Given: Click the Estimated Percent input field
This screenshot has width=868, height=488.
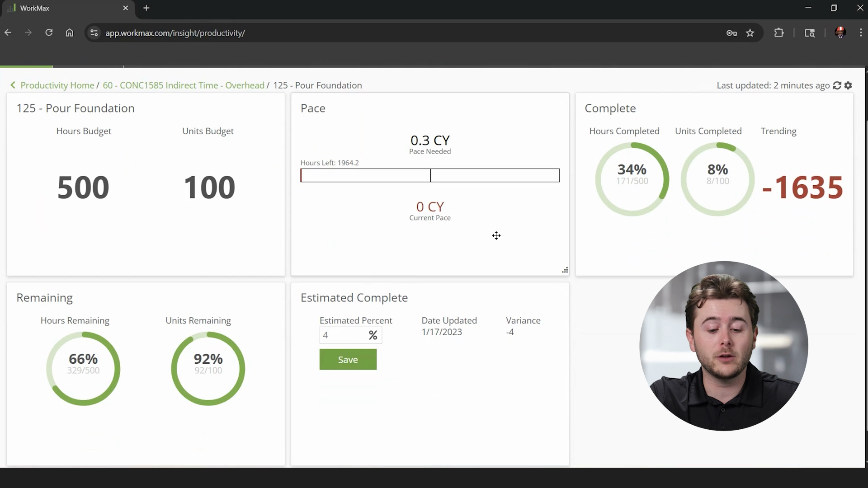Looking at the screenshot, I should (344, 335).
